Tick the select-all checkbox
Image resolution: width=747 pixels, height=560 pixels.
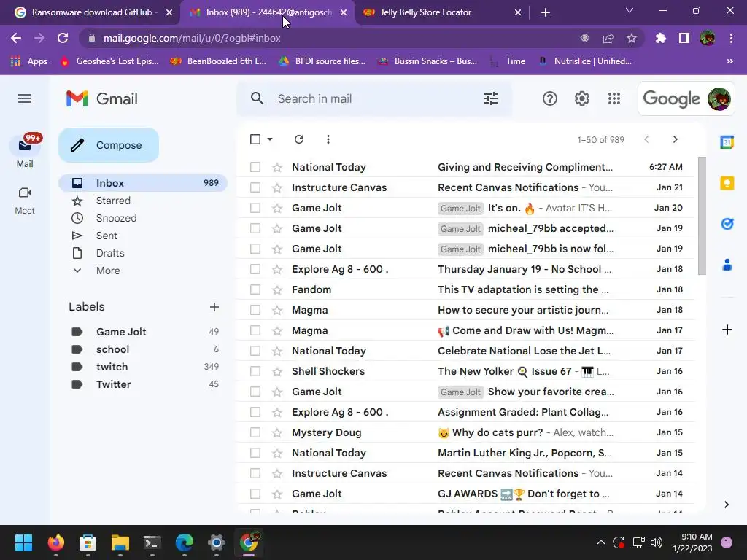255,139
